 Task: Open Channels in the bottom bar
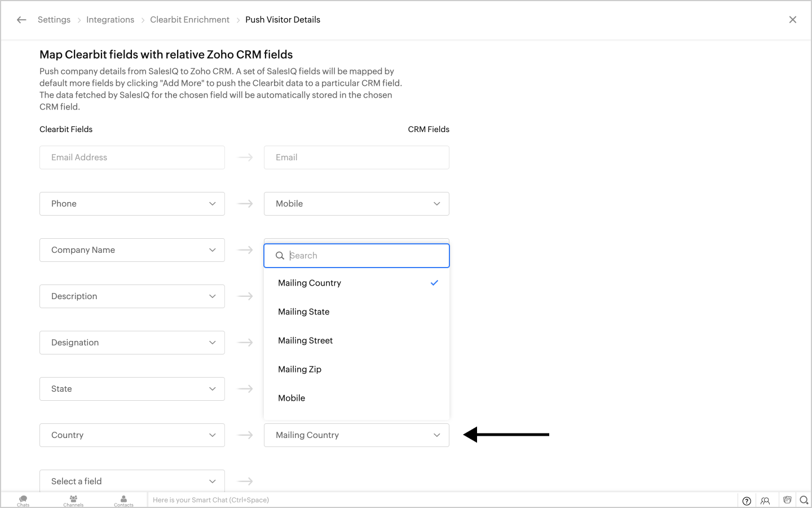pos(73,501)
